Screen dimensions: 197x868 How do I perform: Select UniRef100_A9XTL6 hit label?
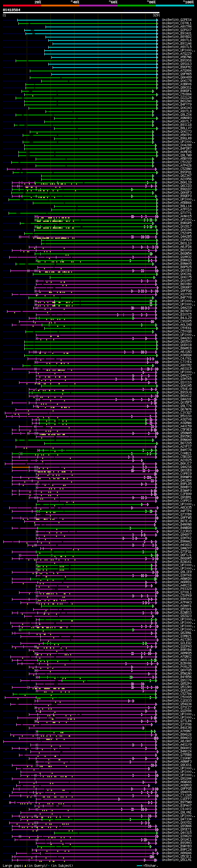177,40
